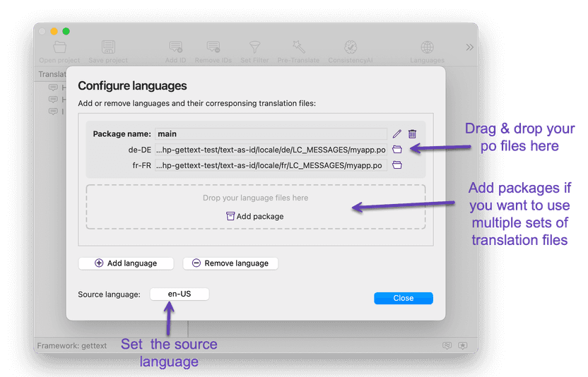Edit package name with pencil icon
This screenshot has height=377, width=588.
coord(396,134)
